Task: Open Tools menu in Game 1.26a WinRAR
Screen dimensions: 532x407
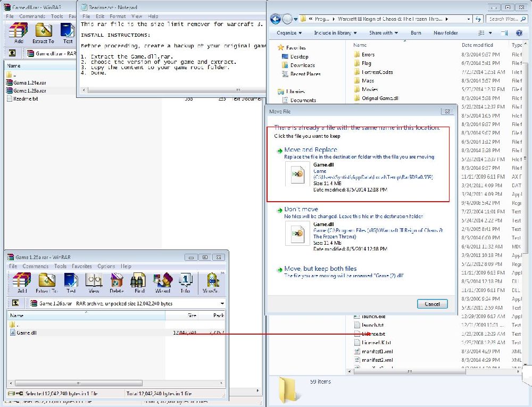Action: point(60,266)
